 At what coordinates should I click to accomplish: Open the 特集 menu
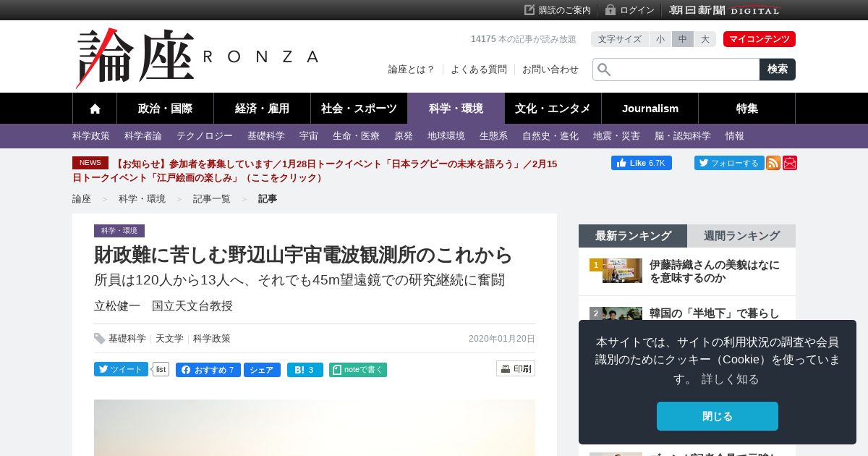(x=746, y=109)
